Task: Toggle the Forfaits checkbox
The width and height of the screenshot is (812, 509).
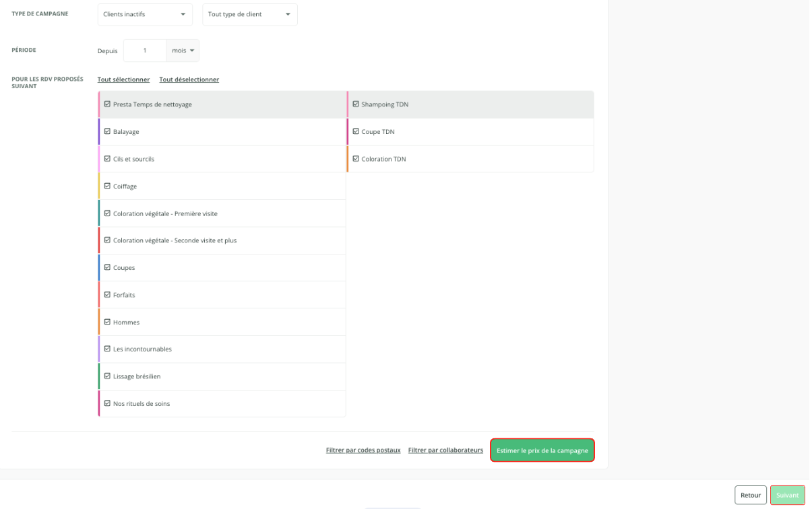Action: [107, 295]
